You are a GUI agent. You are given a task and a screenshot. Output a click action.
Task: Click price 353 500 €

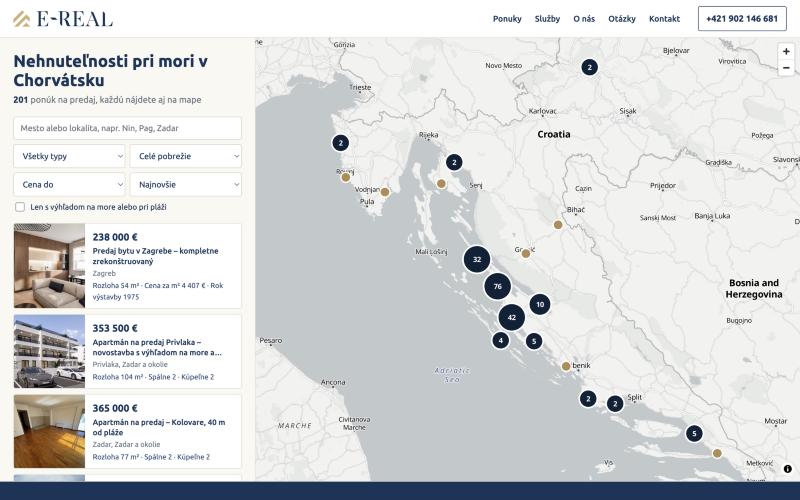(x=115, y=328)
